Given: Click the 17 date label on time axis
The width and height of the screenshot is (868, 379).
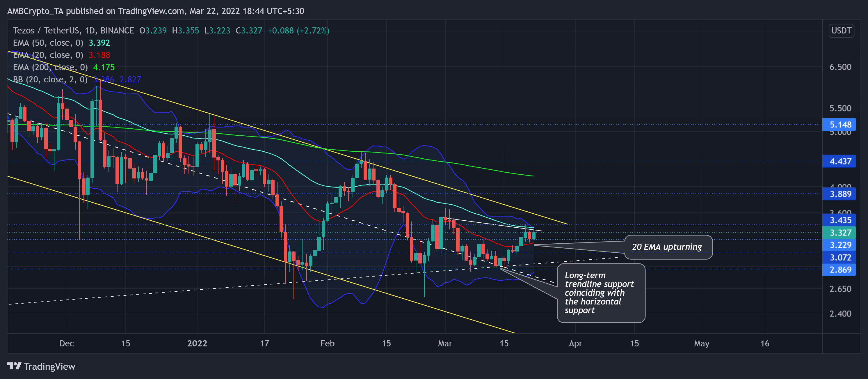Looking at the screenshot, I should coord(264,343).
